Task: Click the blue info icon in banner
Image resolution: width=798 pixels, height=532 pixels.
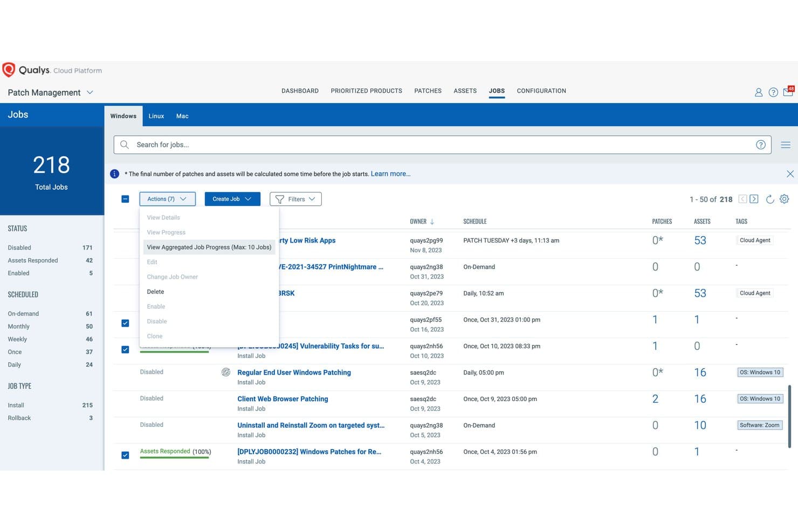Action: coord(114,174)
